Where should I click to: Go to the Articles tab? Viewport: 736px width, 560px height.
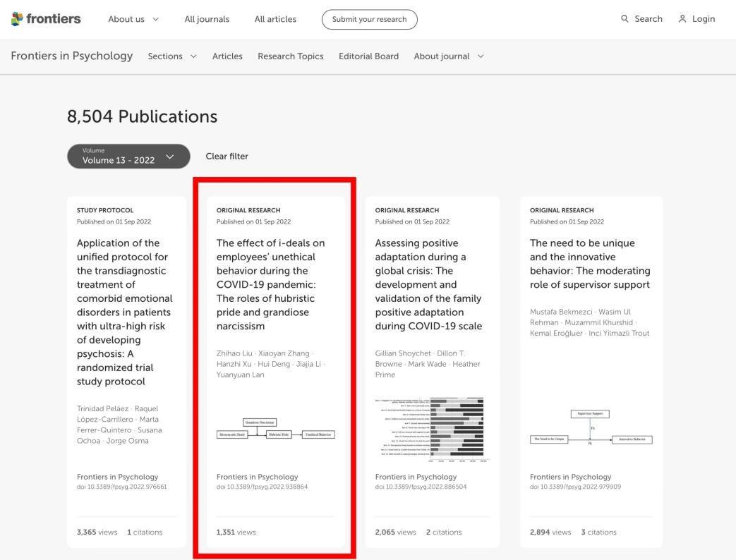pyautogui.click(x=227, y=56)
